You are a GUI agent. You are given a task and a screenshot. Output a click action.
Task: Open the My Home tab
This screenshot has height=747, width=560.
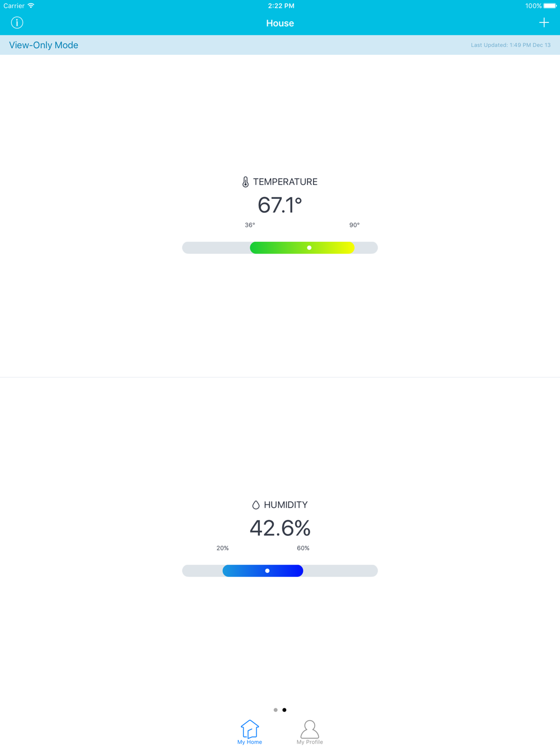pyautogui.click(x=250, y=732)
